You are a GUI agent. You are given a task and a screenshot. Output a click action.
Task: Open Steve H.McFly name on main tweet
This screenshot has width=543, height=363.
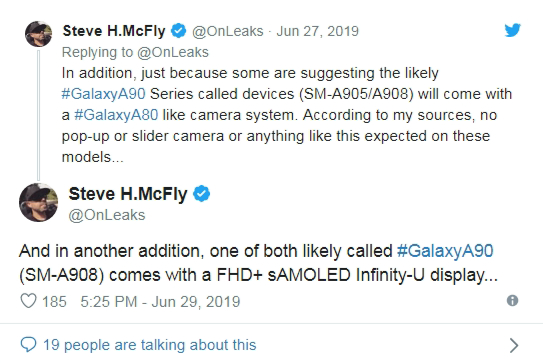pos(128,194)
